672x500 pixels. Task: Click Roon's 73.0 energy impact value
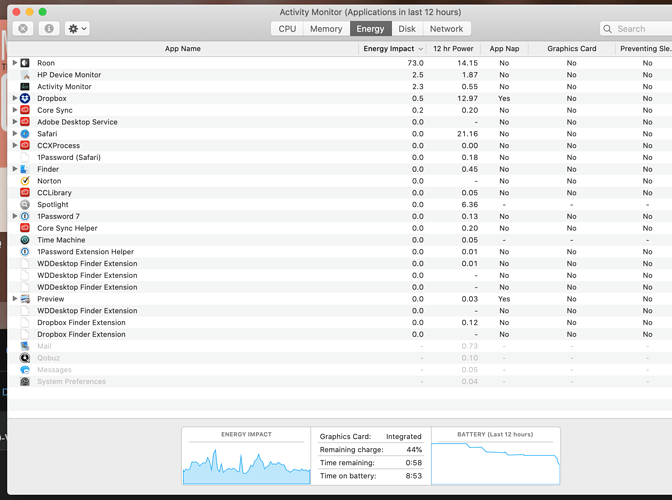click(x=415, y=63)
